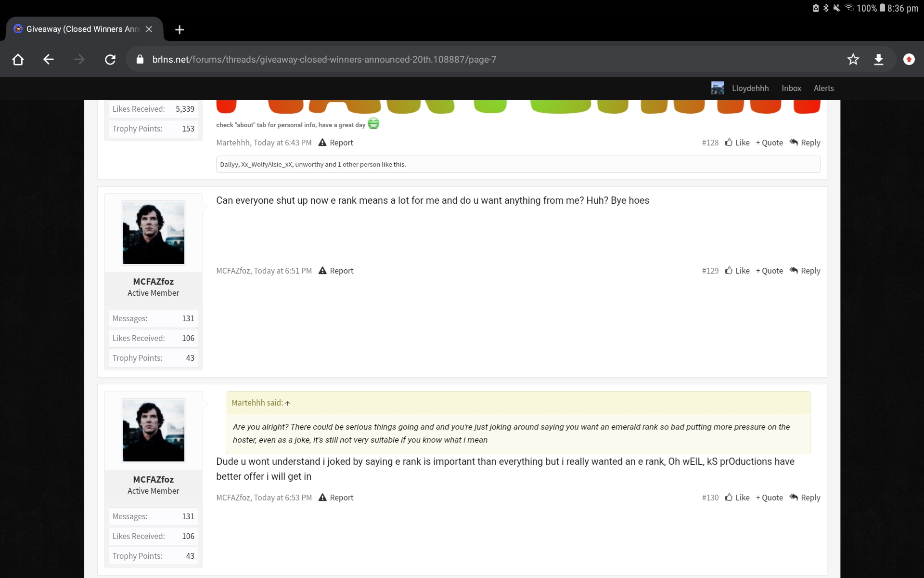The width and height of the screenshot is (924, 578).
Task: Reply to post #130
Action: pyautogui.click(x=805, y=498)
